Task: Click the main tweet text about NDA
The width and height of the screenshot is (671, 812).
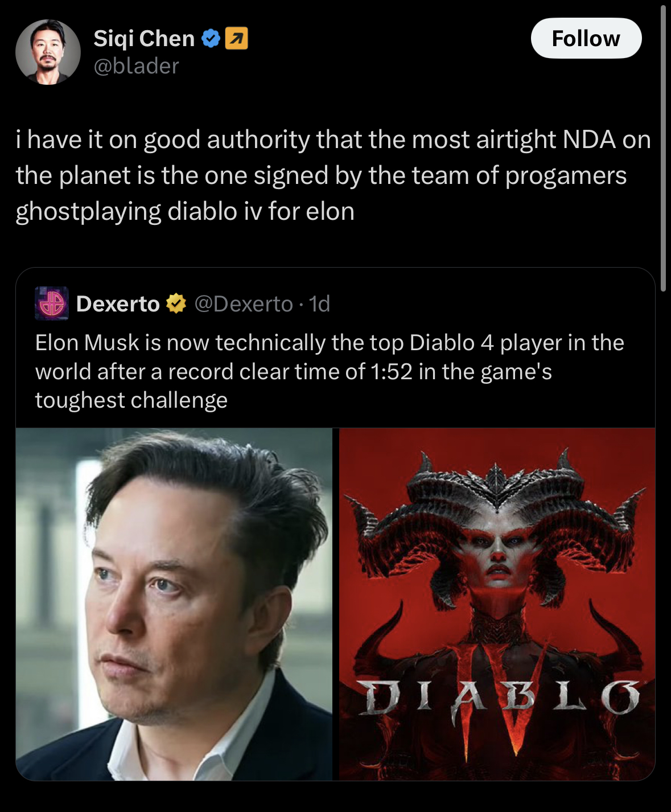Action: [333, 175]
